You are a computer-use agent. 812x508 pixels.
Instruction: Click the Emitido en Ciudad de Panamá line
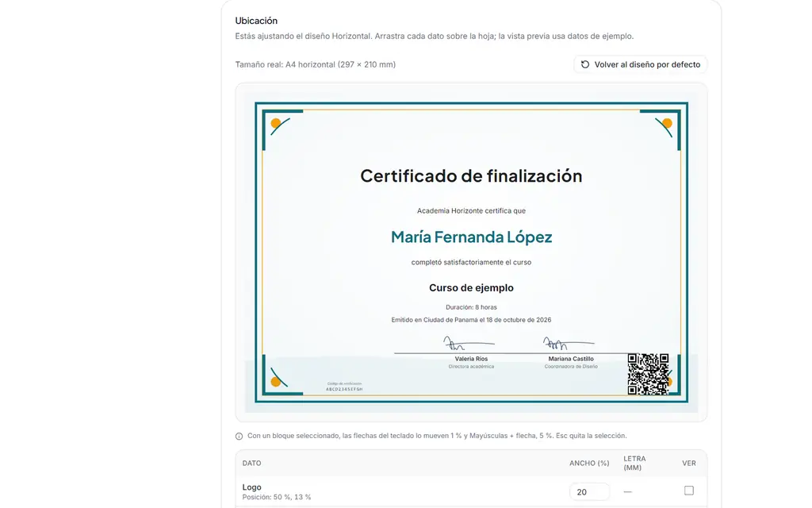[471, 320]
